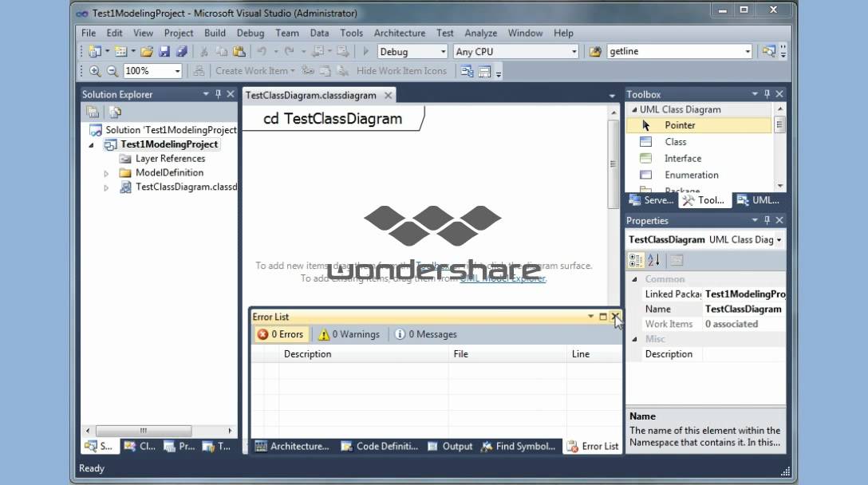Collapse the Test1ModelingProject tree node

91,145
